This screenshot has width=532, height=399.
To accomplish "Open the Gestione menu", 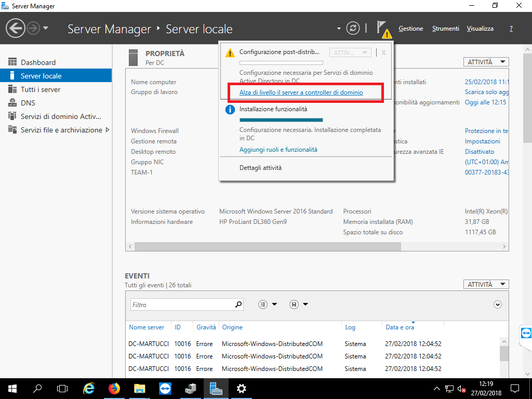I will pos(410,29).
